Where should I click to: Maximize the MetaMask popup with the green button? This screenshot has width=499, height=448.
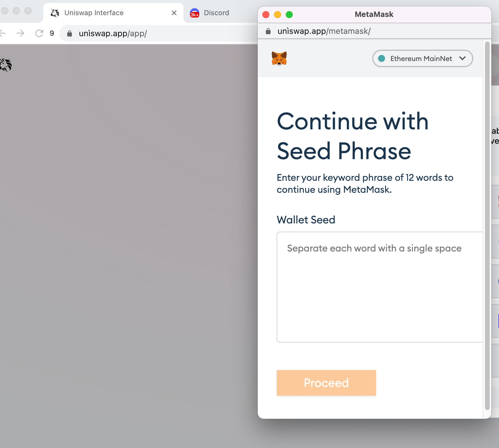pyautogui.click(x=289, y=15)
